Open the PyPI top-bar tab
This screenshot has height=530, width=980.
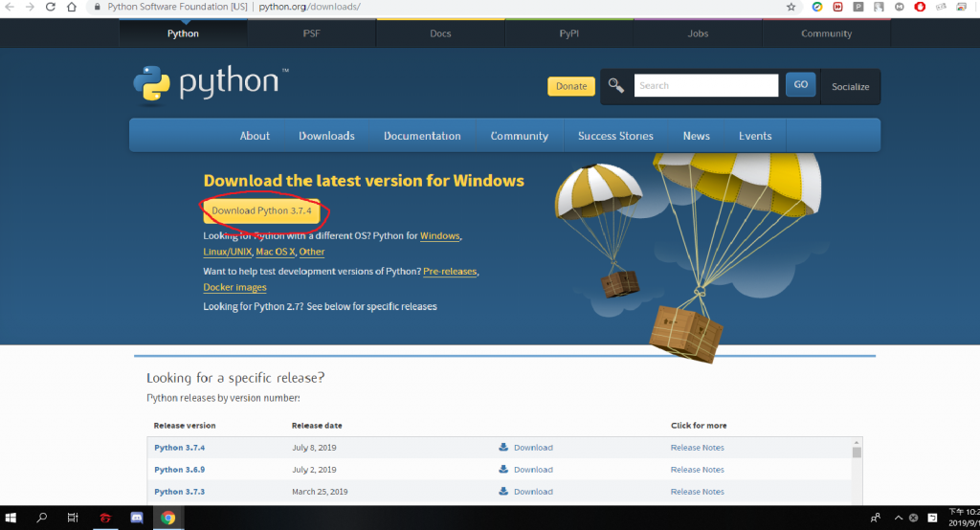(x=568, y=33)
